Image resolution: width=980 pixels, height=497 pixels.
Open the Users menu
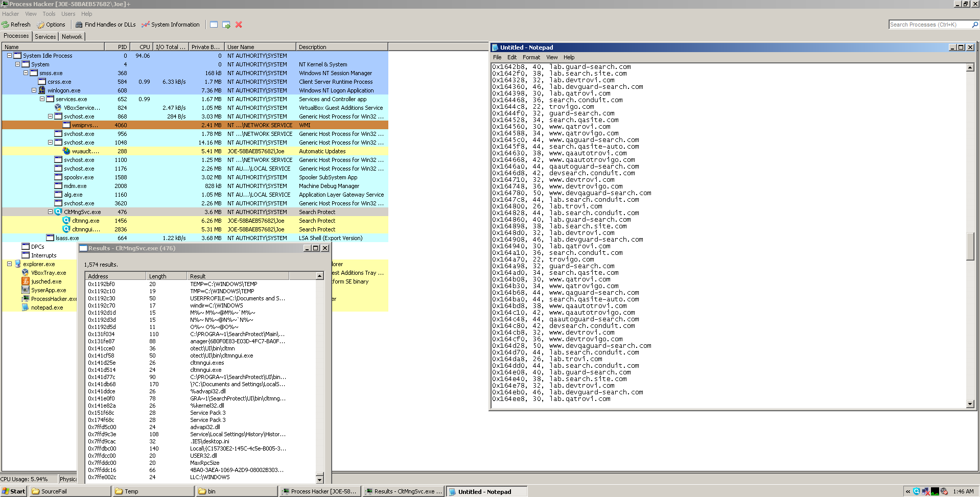pos(68,14)
